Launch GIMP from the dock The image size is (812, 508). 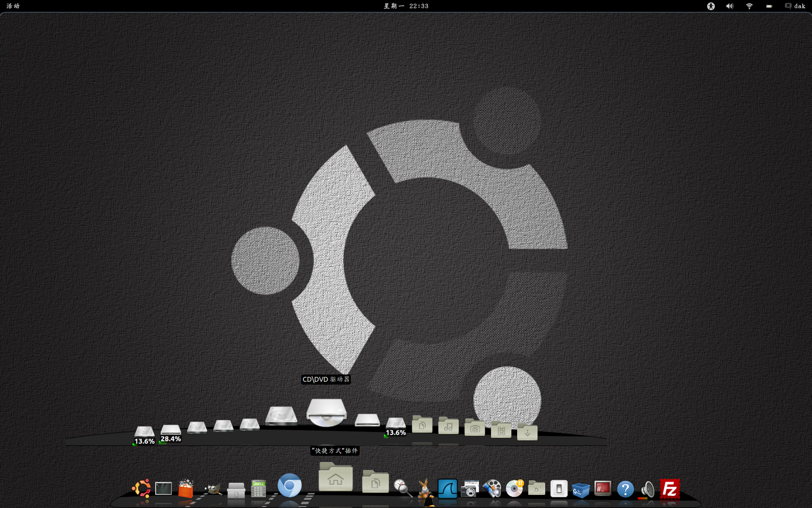pyautogui.click(x=213, y=489)
